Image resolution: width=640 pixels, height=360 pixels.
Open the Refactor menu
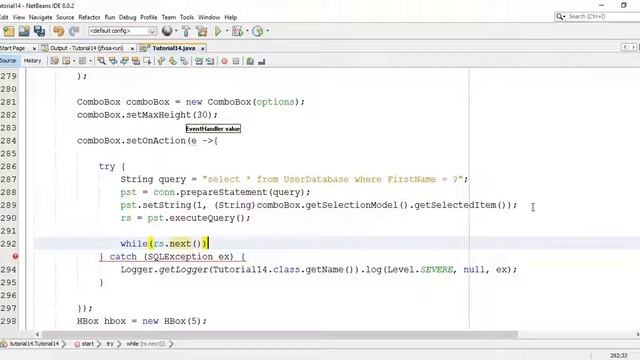[x=89, y=17]
